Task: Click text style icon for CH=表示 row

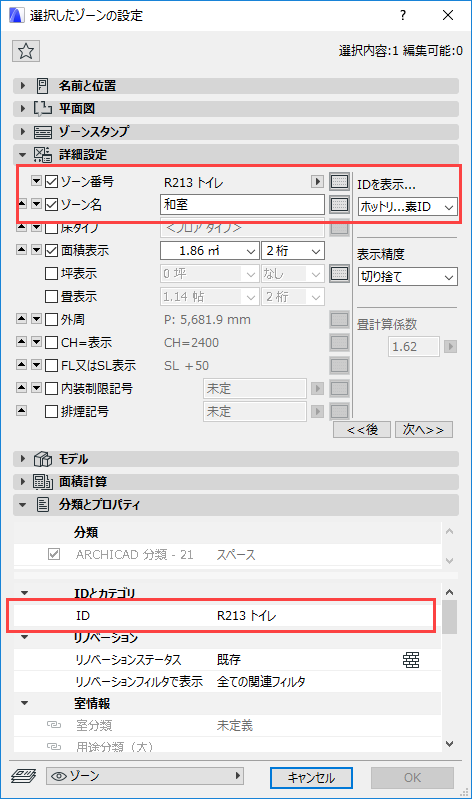Action: click(x=339, y=342)
